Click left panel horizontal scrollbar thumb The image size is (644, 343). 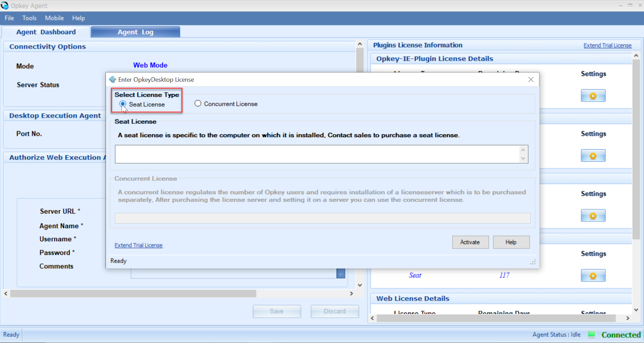point(133,294)
